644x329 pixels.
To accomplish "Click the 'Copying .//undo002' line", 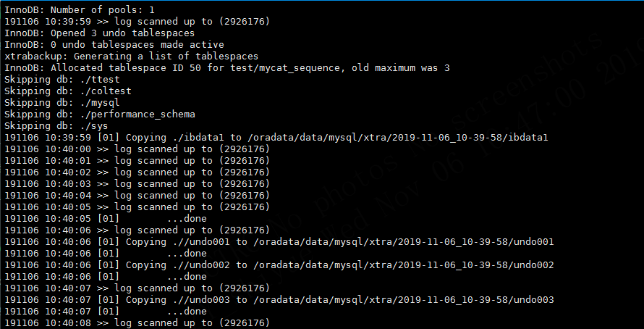I will coord(279,265).
